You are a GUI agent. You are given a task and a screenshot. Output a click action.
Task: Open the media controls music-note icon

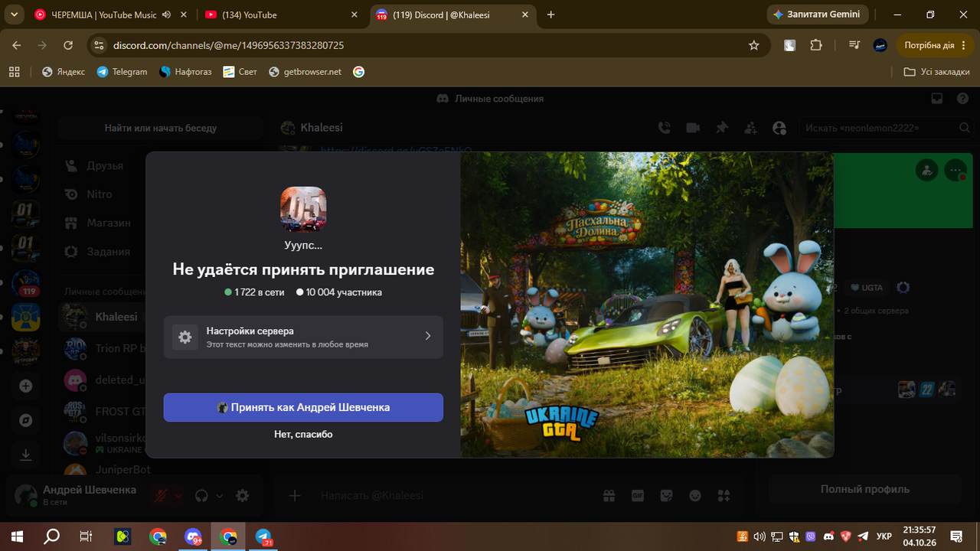pyautogui.click(x=854, y=45)
